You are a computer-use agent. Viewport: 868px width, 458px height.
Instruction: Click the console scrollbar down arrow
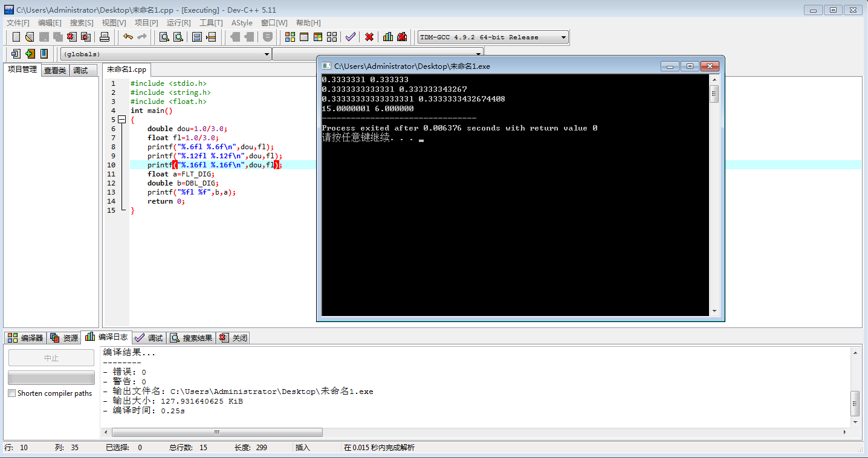[x=714, y=311]
